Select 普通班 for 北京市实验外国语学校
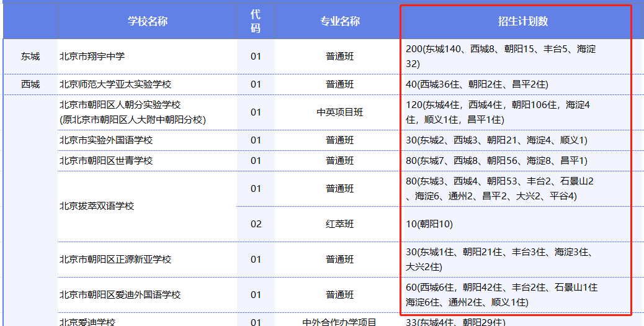Image resolution: width=644 pixels, height=326 pixels. [339, 140]
